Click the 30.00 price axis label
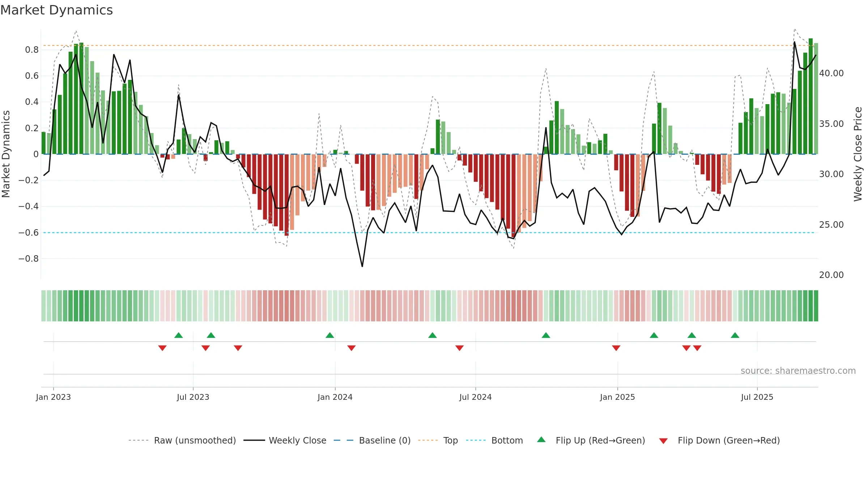This screenshot has width=868, height=488. click(x=831, y=174)
